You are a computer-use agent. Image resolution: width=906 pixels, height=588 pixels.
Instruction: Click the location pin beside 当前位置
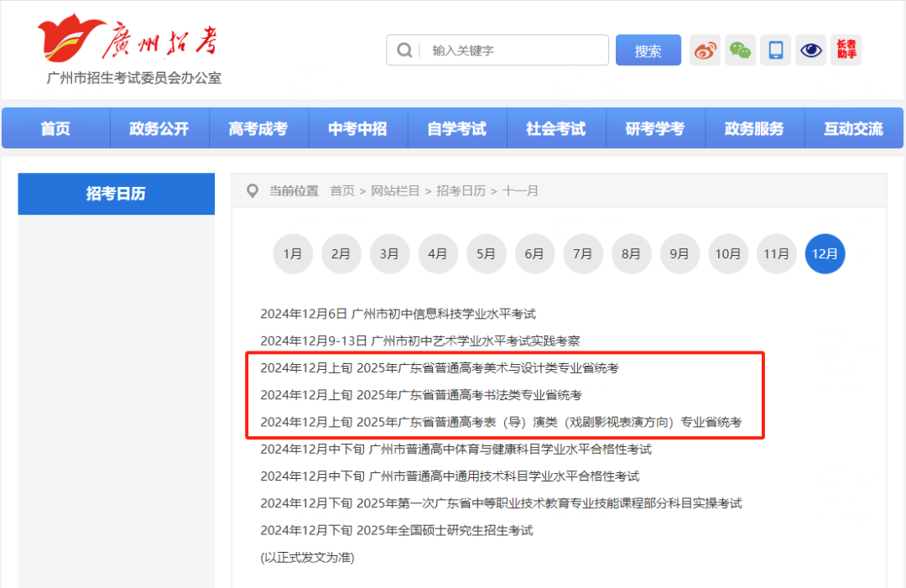pyautogui.click(x=253, y=190)
